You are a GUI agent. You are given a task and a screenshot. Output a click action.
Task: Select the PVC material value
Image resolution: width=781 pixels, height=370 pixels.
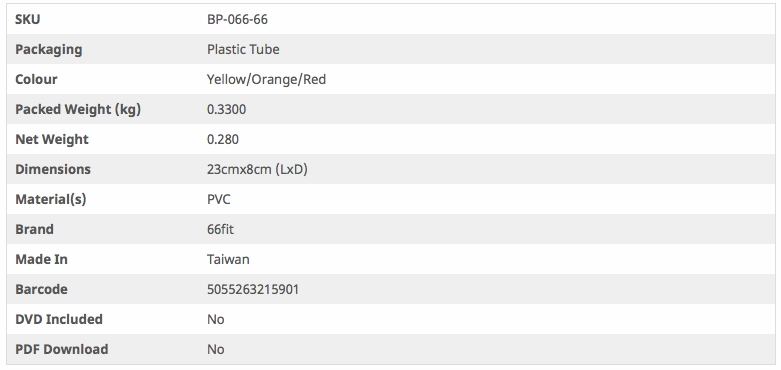tap(219, 199)
